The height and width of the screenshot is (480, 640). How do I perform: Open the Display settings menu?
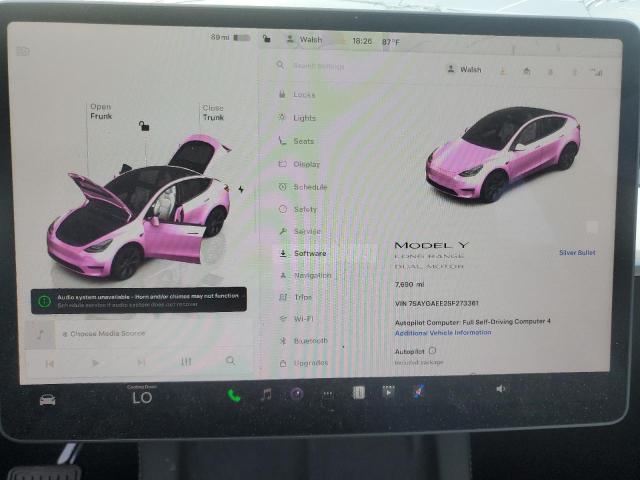299,164
